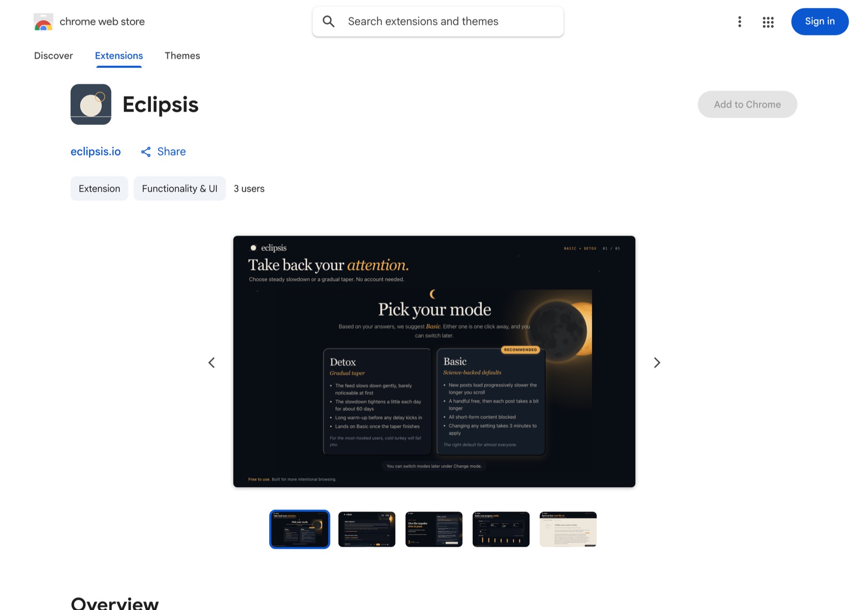Open the eclipsis.io website link
This screenshot has width=868, height=610.
[x=95, y=151]
